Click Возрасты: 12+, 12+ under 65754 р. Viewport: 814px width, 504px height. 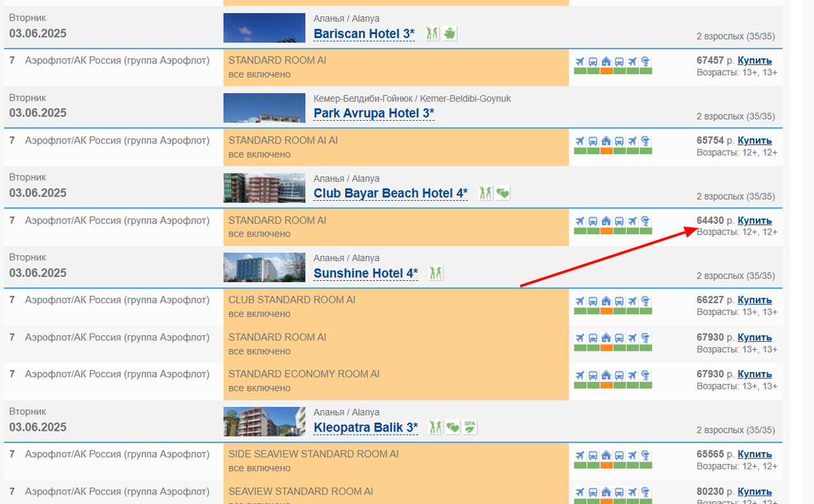[x=737, y=152]
